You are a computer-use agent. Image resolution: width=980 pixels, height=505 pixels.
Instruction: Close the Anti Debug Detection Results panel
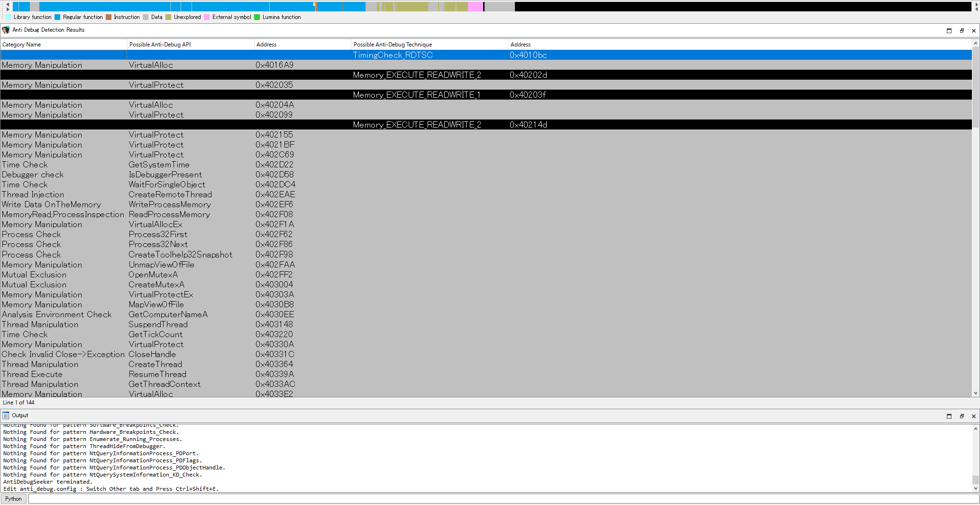[x=974, y=30]
